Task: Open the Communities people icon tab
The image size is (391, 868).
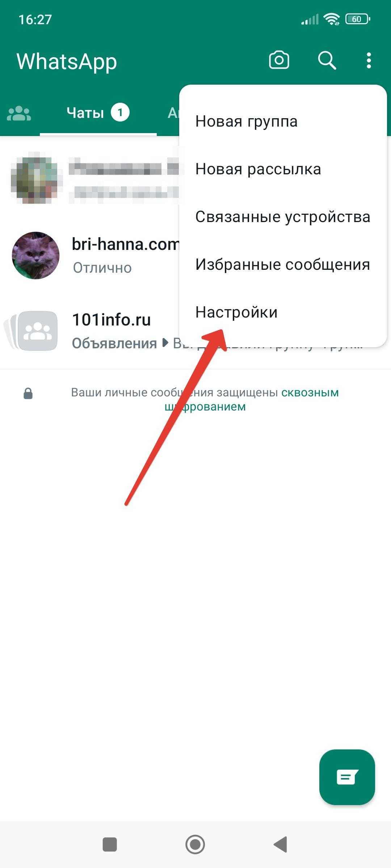Action: [x=19, y=114]
